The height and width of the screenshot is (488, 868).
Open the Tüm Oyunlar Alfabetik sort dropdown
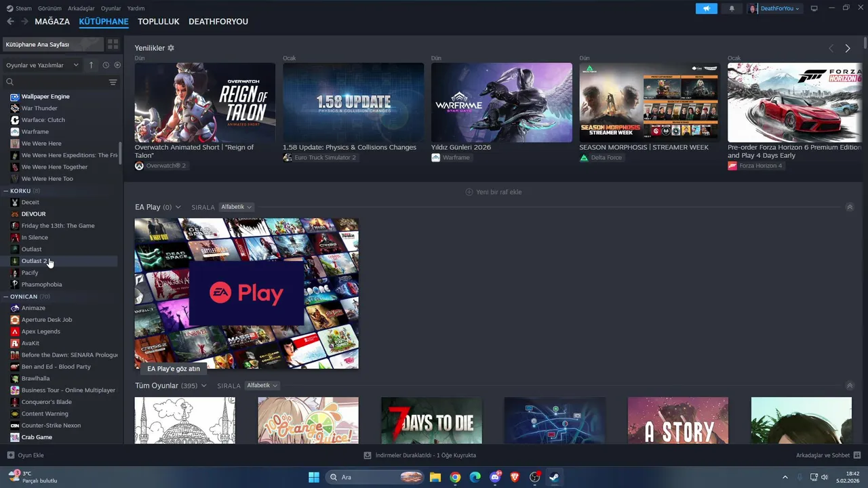(x=262, y=386)
